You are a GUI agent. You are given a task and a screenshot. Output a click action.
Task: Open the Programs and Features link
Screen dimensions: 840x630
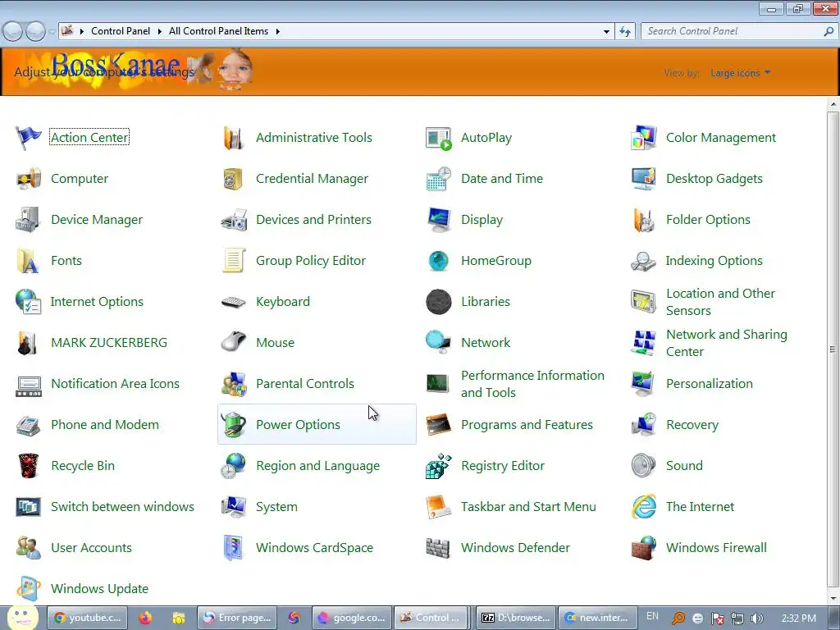point(527,425)
